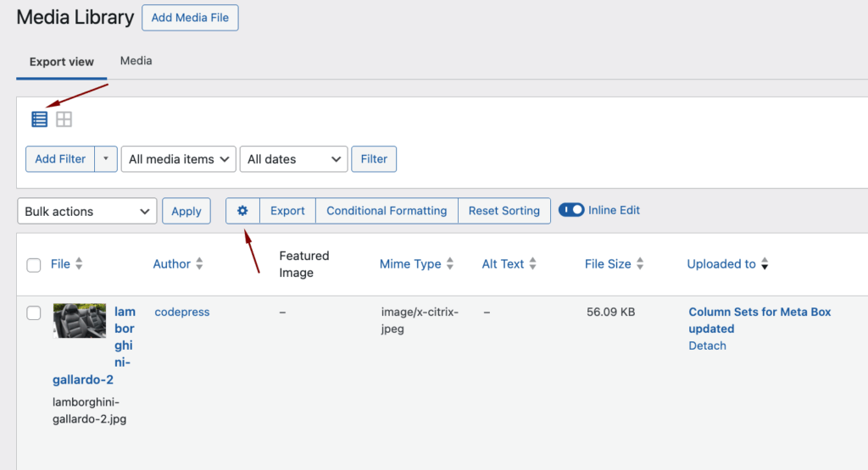Check the select-all checkbox in header
This screenshot has height=470, width=868.
pos(34,265)
